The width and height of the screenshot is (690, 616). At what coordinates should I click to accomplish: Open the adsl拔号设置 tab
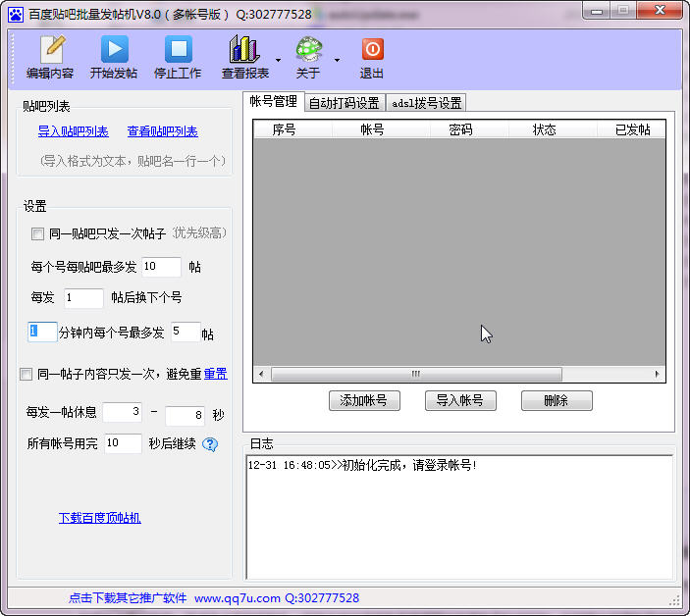click(x=426, y=103)
